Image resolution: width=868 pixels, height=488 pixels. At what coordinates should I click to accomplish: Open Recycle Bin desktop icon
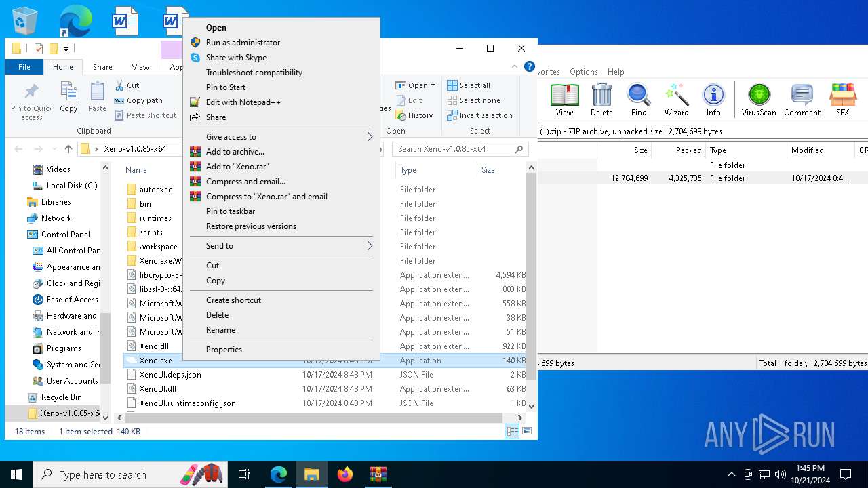[25, 20]
